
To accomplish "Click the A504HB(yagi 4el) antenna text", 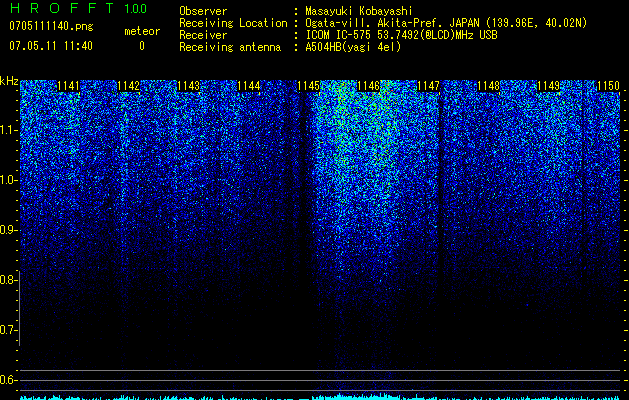I will [x=353, y=47].
